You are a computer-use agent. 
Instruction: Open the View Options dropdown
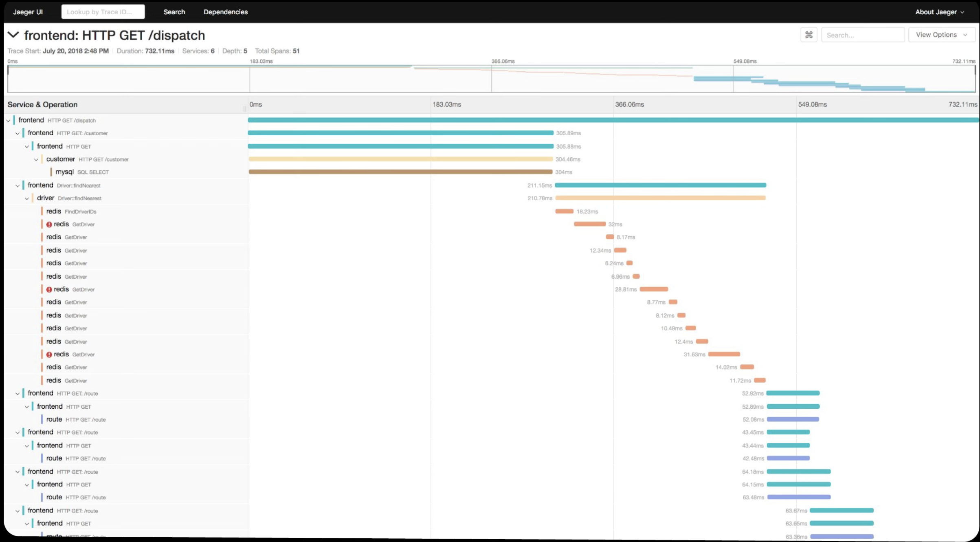(941, 35)
